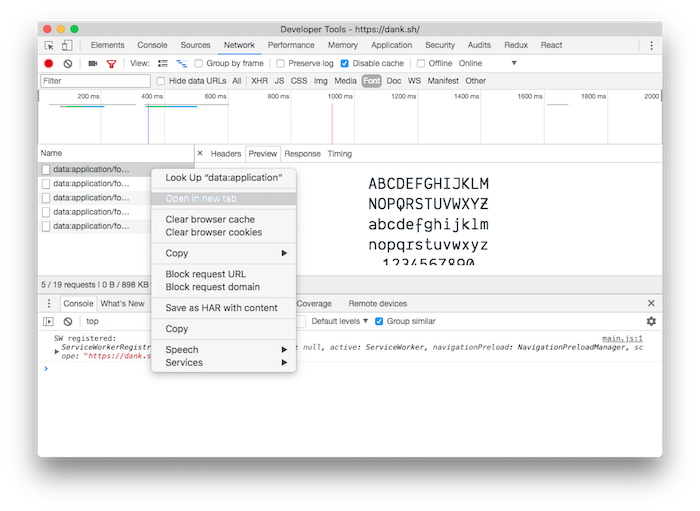Select Save as HAR with content
The width and height of the screenshot is (700, 511).
(221, 308)
